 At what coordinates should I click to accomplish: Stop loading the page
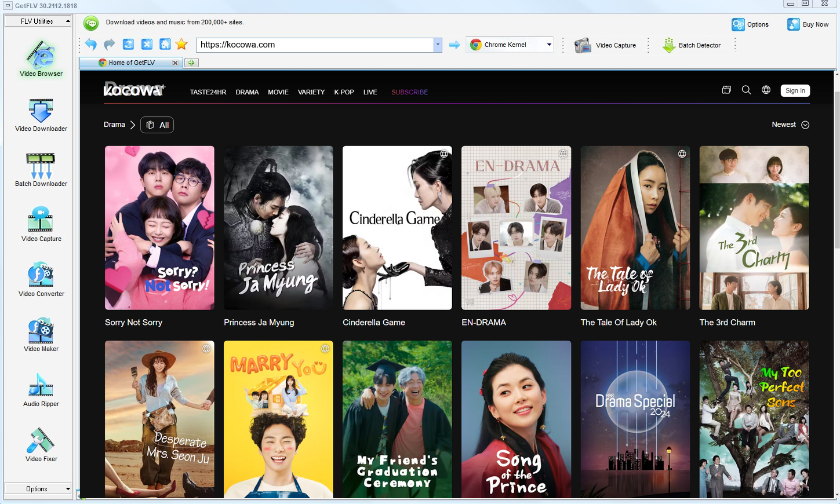point(147,45)
